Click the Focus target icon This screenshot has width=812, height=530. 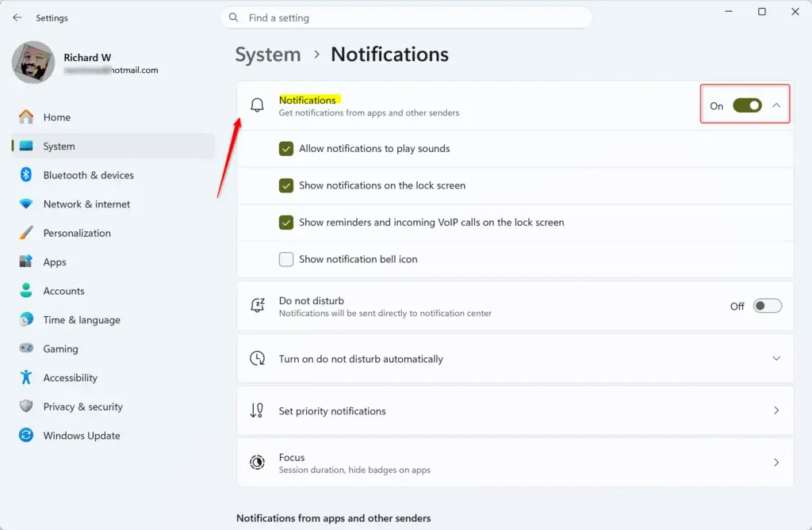point(258,462)
